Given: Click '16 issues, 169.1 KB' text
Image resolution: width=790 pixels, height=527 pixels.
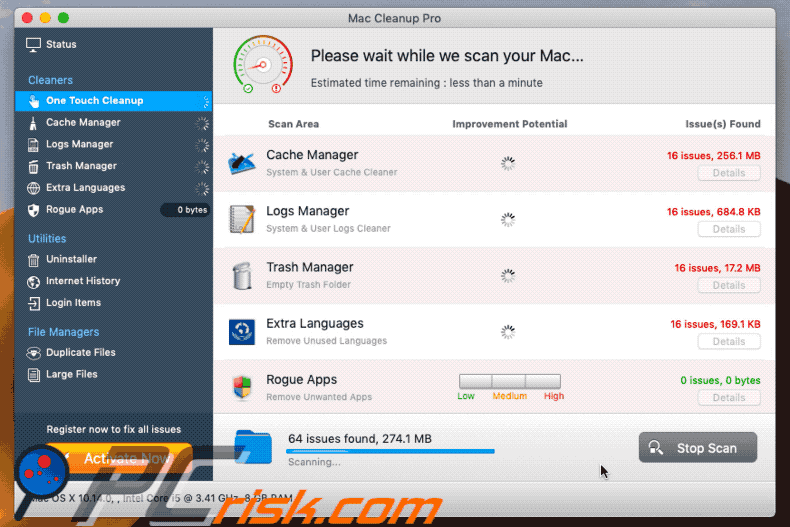Looking at the screenshot, I should [715, 324].
